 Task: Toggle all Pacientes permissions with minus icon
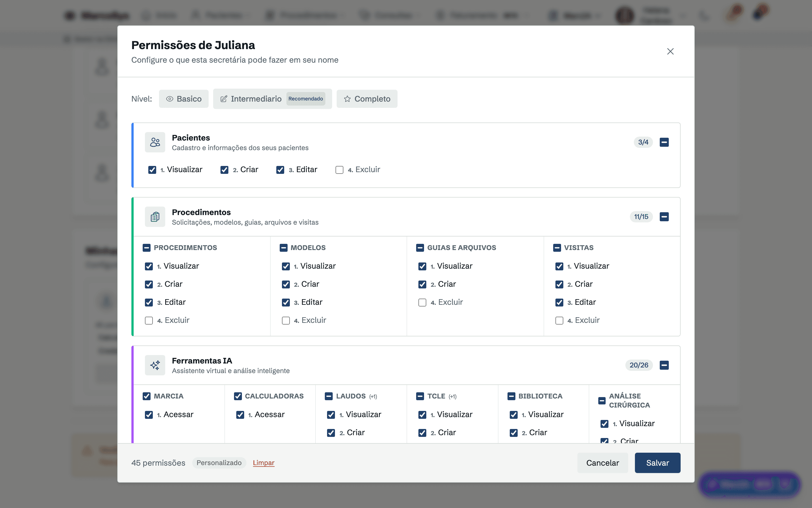664,142
